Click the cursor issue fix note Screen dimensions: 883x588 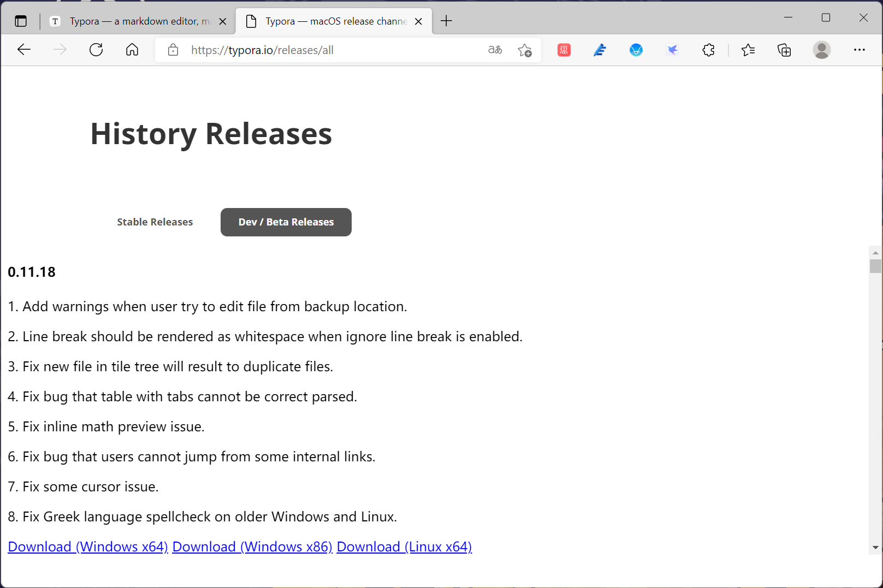coord(83,486)
